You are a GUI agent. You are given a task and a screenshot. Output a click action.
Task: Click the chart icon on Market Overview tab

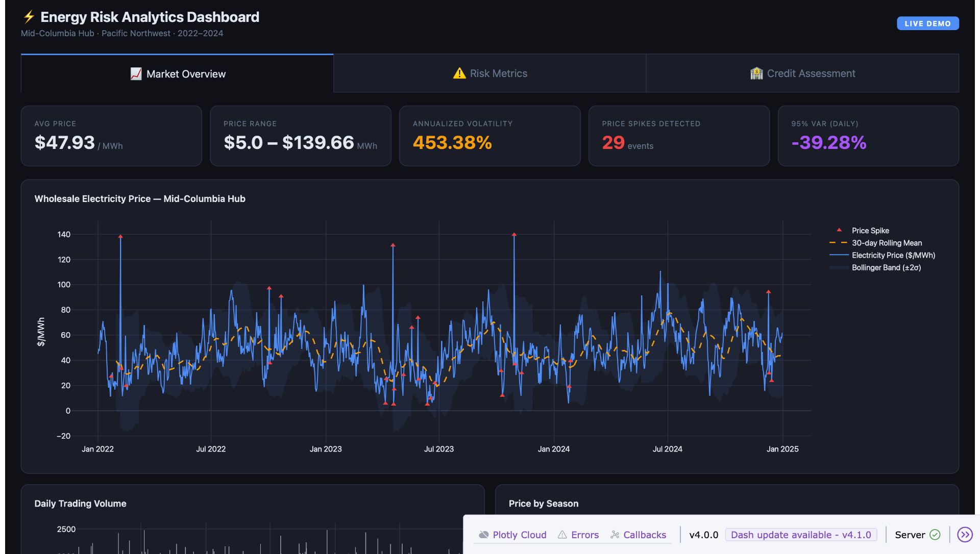pos(136,74)
